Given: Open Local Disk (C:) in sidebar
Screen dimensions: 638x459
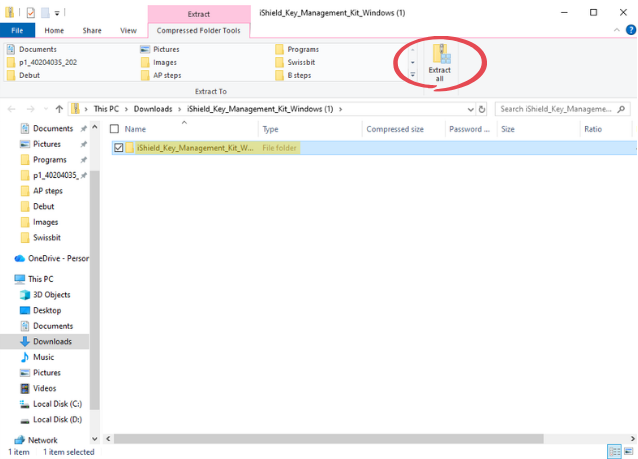Looking at the screenshot, I should tap(57, 404).
